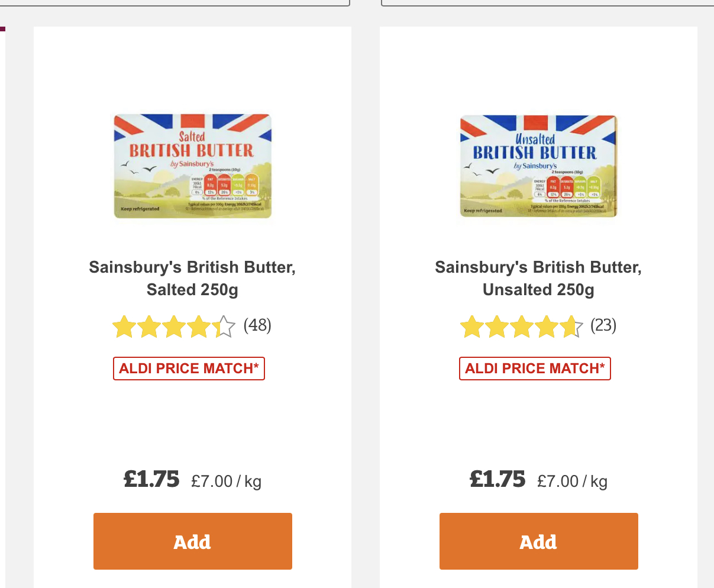Open the Unsalted British Butter product image
Viewport: 714px width, 588px height.
tap(538, 166)
